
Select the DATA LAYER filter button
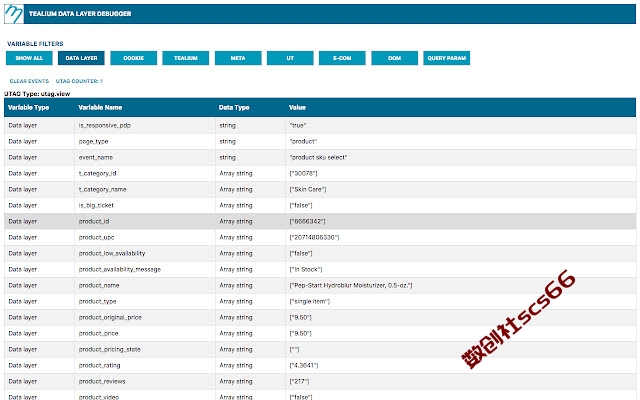[x=81, y=58]
